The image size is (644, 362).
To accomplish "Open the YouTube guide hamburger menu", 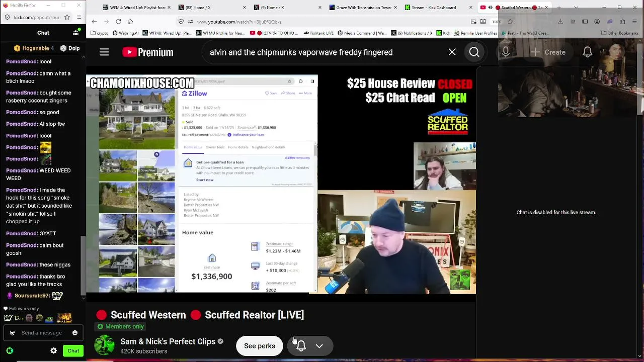I will coord(104,52).
